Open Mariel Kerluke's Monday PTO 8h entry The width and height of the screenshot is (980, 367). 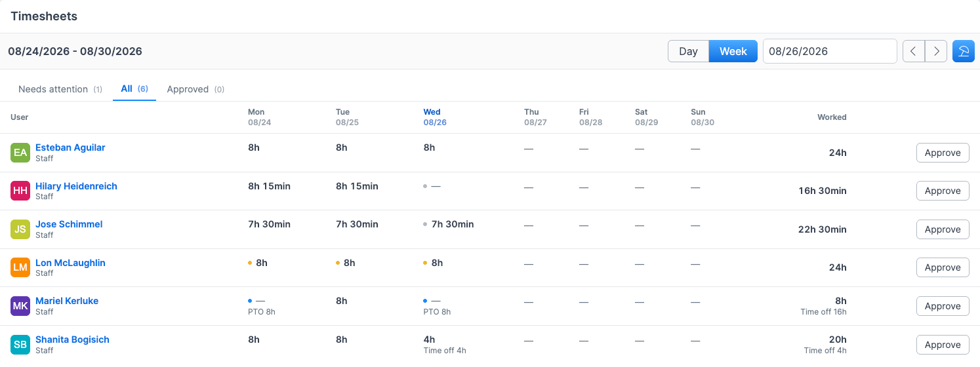click(x=262, y=306)
